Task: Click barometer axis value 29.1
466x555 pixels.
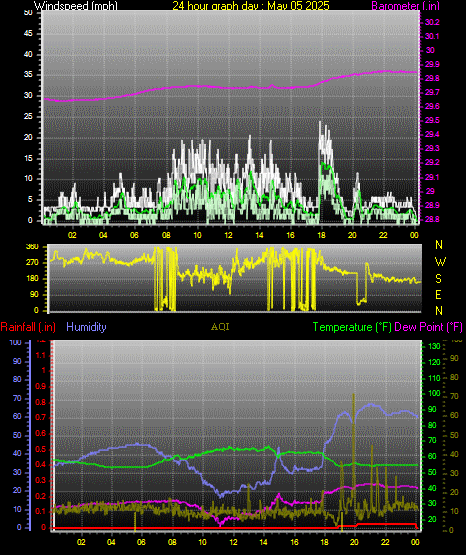Action: [432, 177]
